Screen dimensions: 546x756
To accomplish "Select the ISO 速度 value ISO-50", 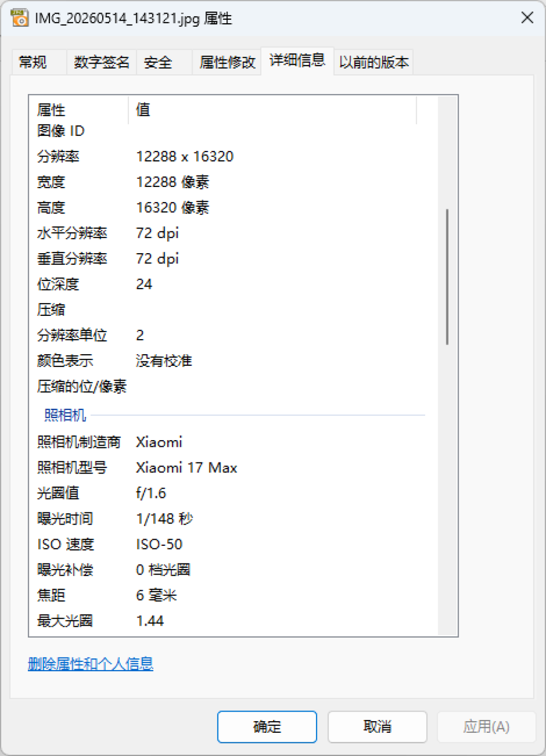I will [x=159, y=544].
